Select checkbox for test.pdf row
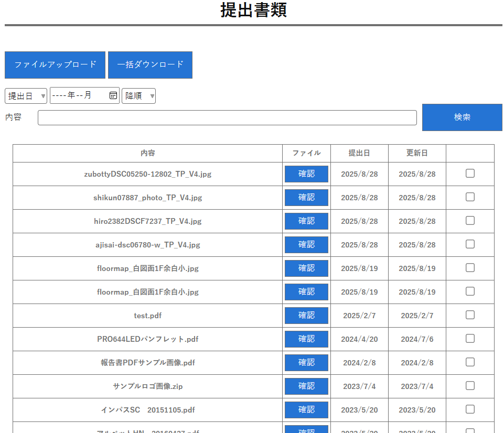 (x=470, y=315)
